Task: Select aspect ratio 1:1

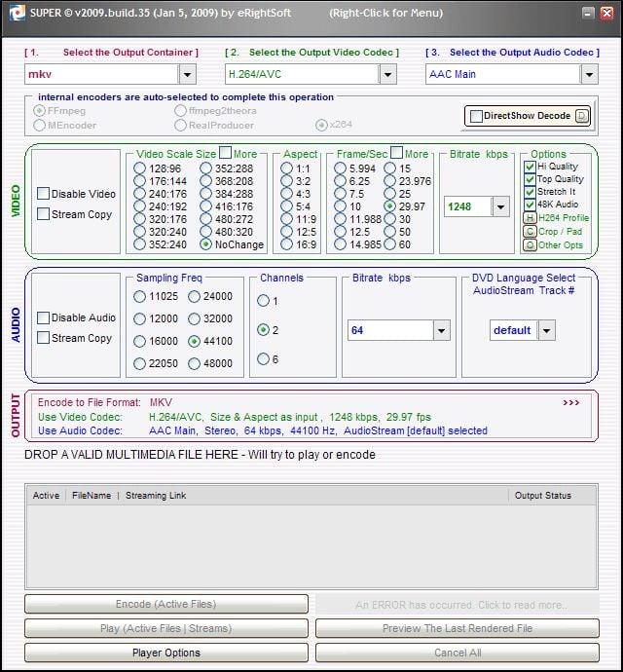Action: (286, 168)
